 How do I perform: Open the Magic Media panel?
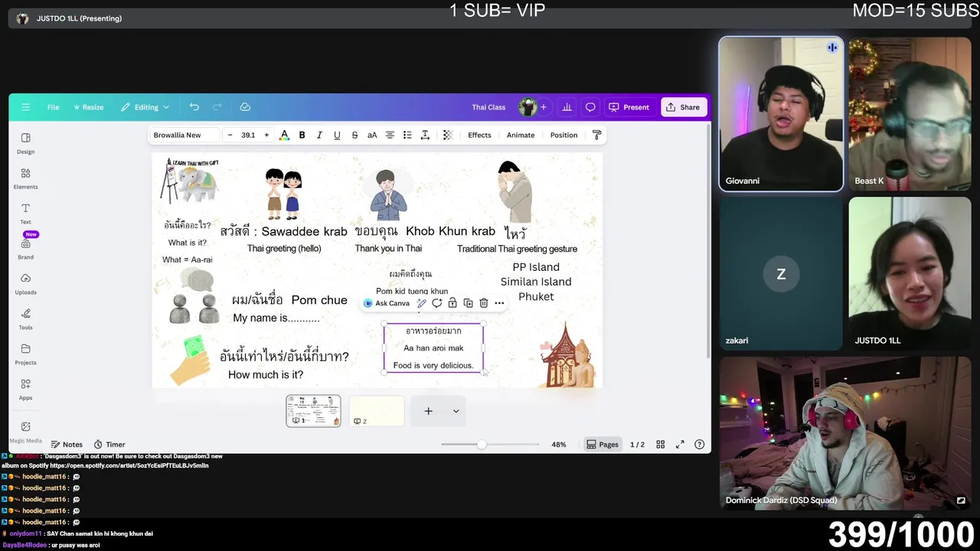(25, 431)
